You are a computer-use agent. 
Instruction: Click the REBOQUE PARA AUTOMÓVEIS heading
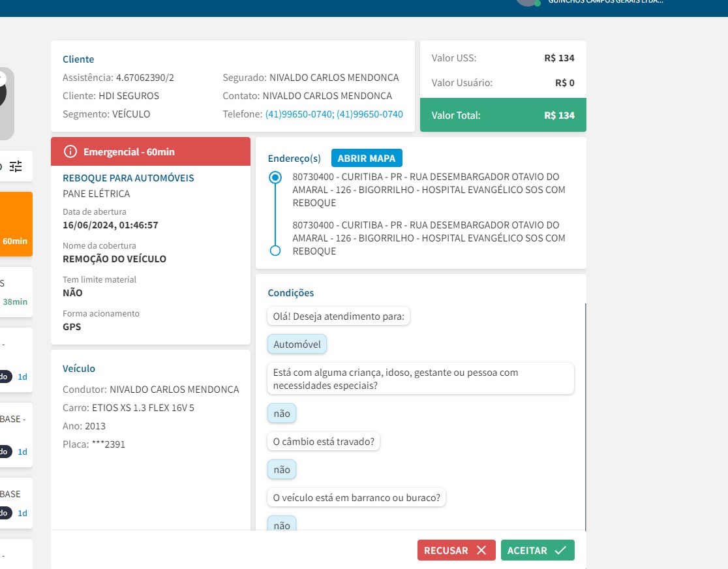tap(128, 178)
